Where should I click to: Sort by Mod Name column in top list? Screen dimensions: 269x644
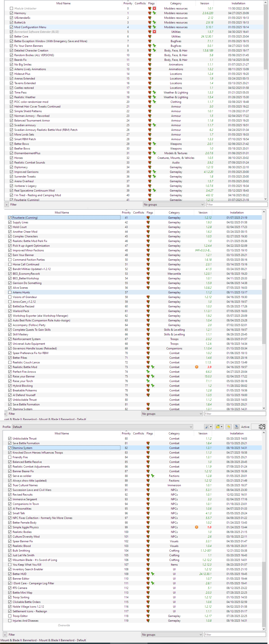point(63,3)
